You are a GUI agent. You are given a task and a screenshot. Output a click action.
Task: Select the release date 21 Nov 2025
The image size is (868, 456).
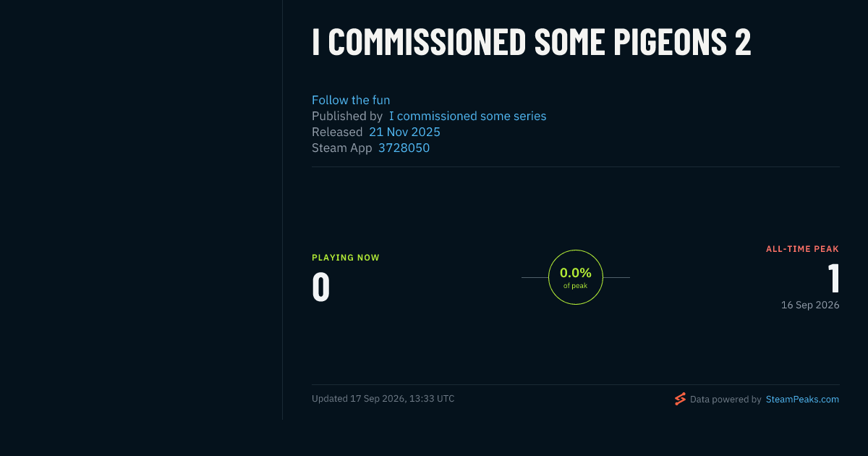tap(404, 132)
